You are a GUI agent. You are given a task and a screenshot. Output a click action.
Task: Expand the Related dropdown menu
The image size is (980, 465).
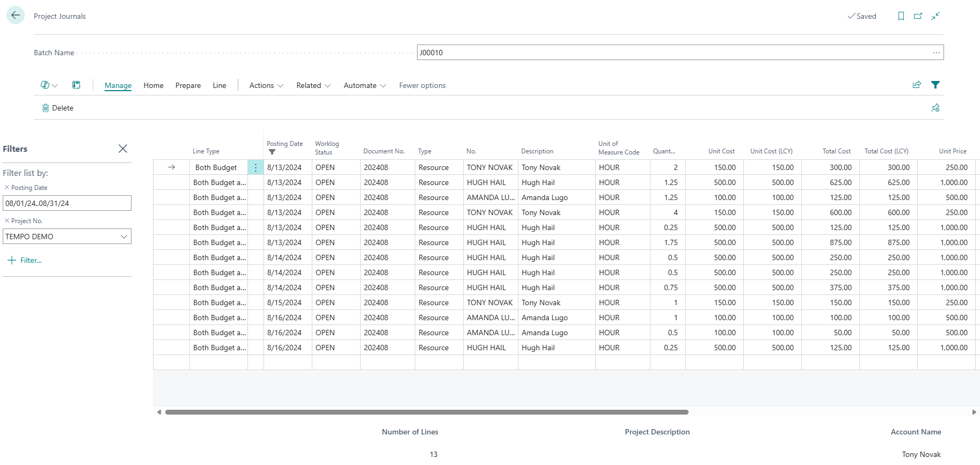tap(313, 85)
